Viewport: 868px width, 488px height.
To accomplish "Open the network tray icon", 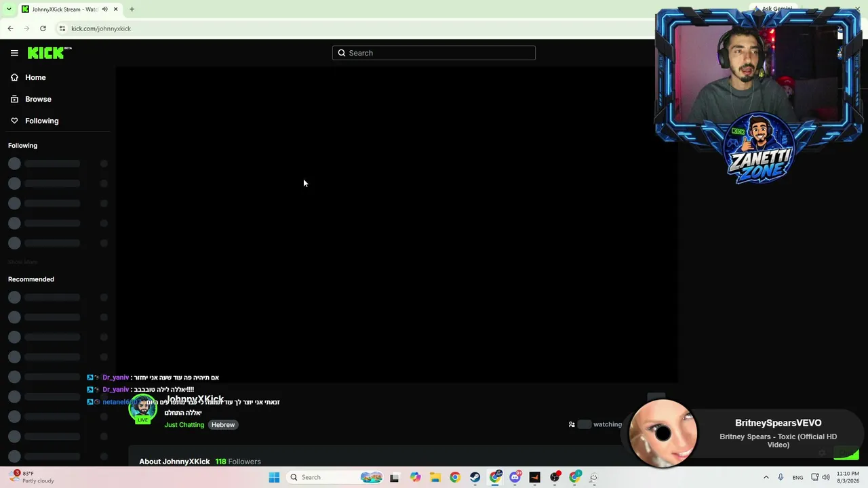I will (814, 477).
